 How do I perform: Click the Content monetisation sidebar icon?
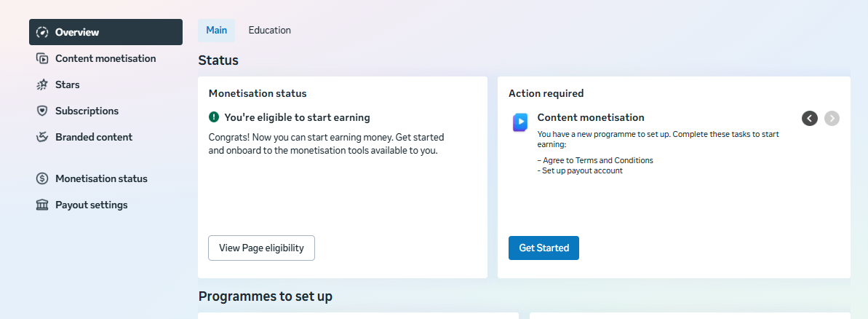click(42, 58)
